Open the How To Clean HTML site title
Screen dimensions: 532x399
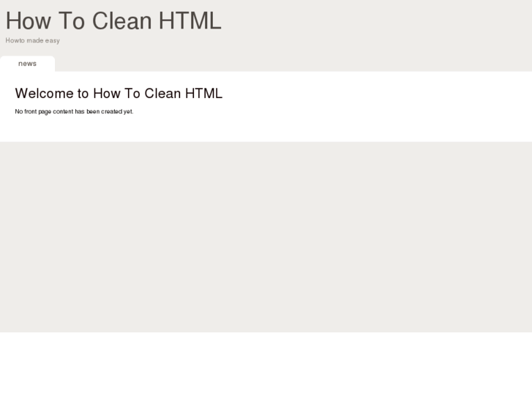pos(113,21)
